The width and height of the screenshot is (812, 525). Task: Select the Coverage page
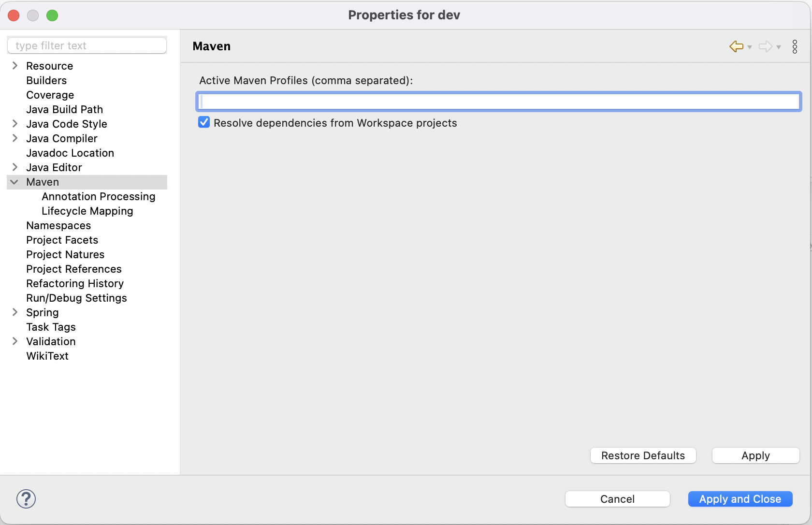tap(50, 95)
